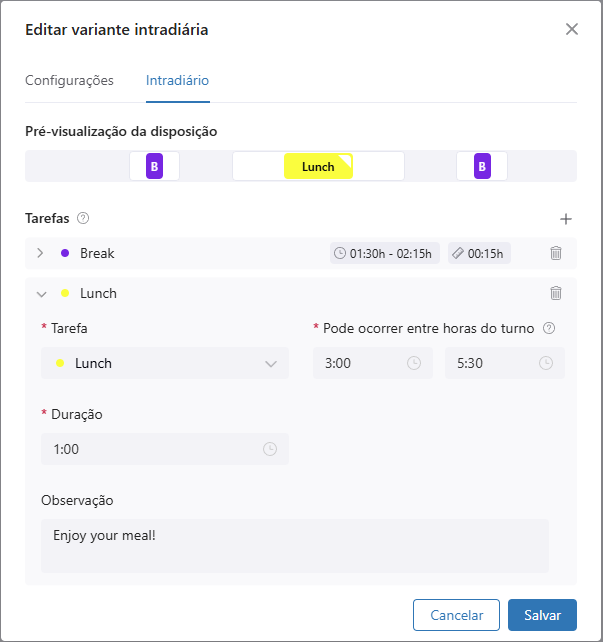Click the first purple B break block

pos(154,166)
